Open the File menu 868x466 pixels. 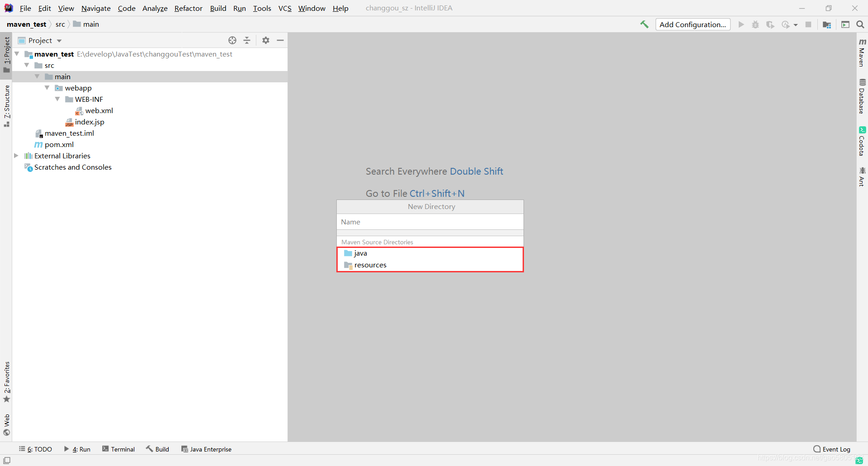click(x=25, y=8)
